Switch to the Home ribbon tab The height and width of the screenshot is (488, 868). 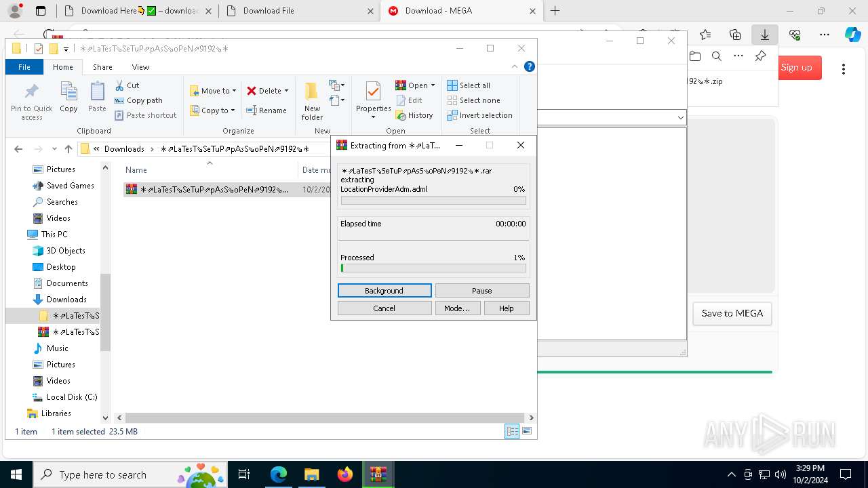pyautogui.click(x=63, y=67)
